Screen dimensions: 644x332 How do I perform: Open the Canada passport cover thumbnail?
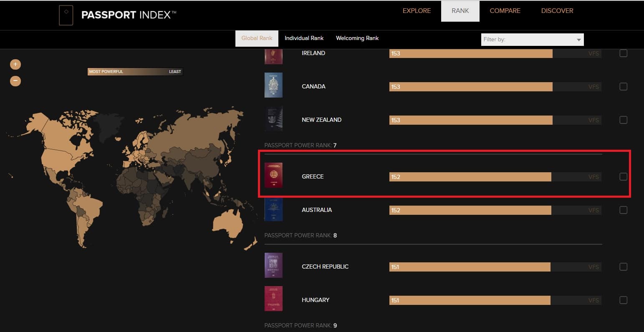click(x=273, y=85)
